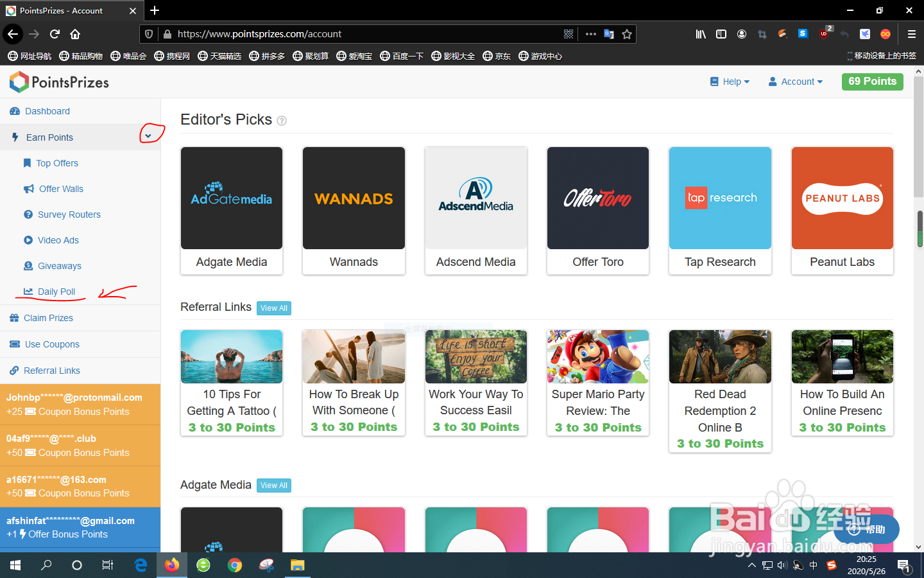Close the PointsPrizes - Account tab
The image size is (924, 578).
point(133,11)
